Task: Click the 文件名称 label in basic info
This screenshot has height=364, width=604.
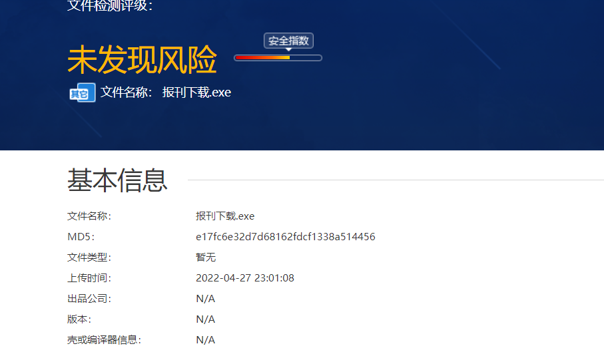Action: click(89, 216)
